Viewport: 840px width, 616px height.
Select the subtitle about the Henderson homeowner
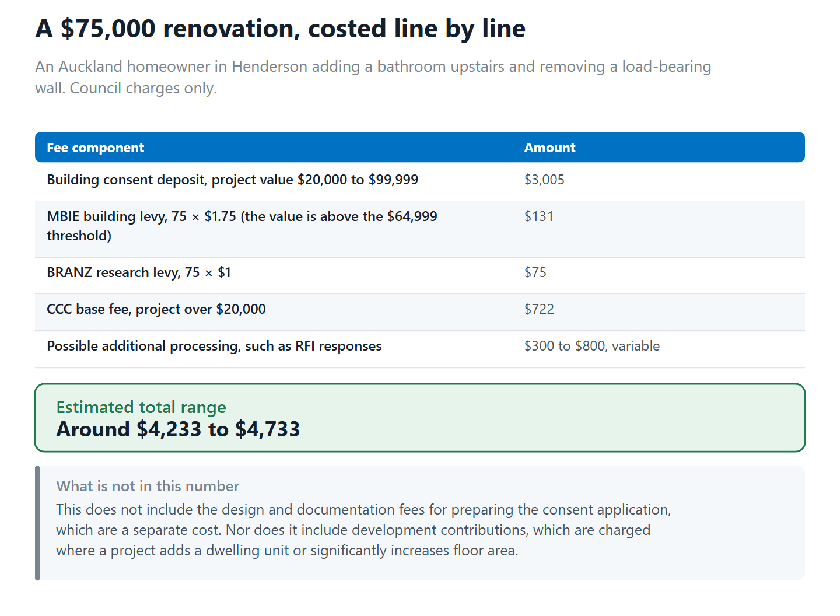(x=373, y=77)
